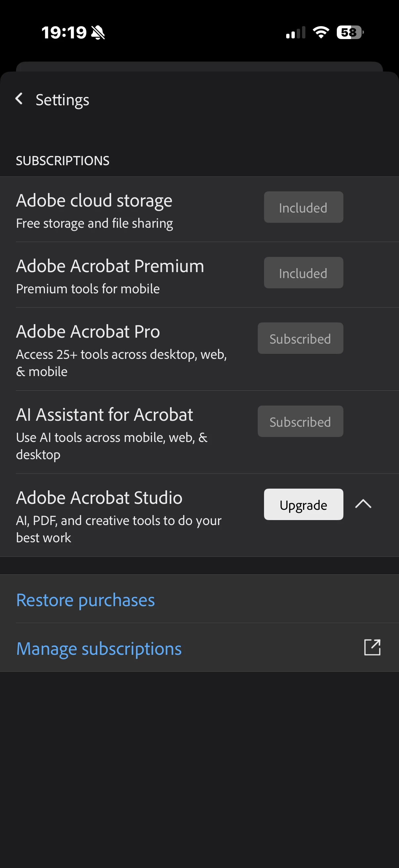Tap Subscribed button for AI Assistant
This screenshot has width=399, height=868.
[300, 421]
